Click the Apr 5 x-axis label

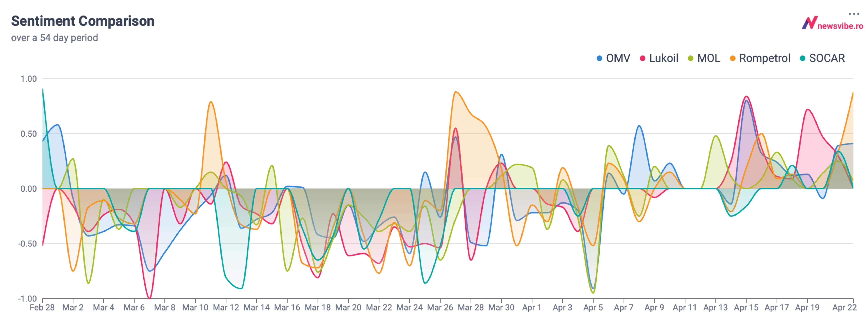tap(593, 308)
